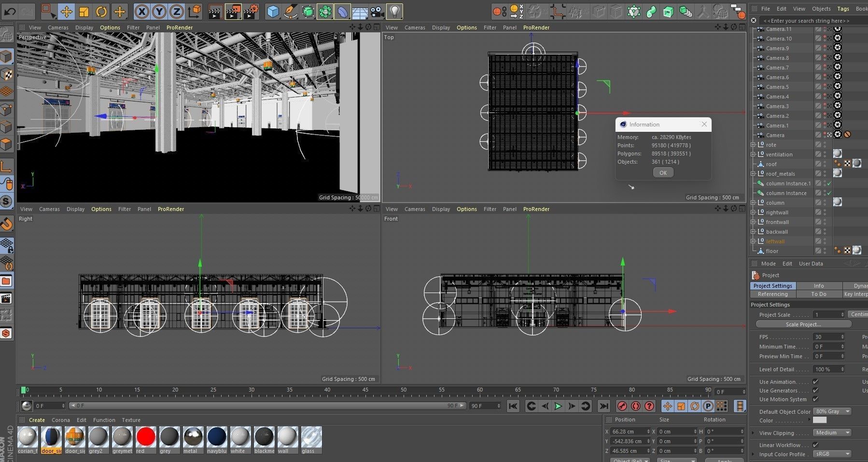
Task: Add a Floor/environment object icon
Action: [x=360, y=11]
